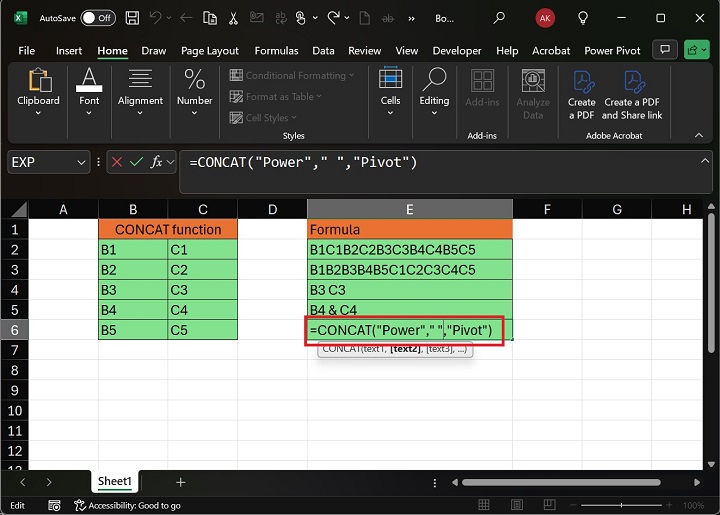Open the Formulas ribbon tab
This screenshot has width=720, height=515.
coord(276,50)
